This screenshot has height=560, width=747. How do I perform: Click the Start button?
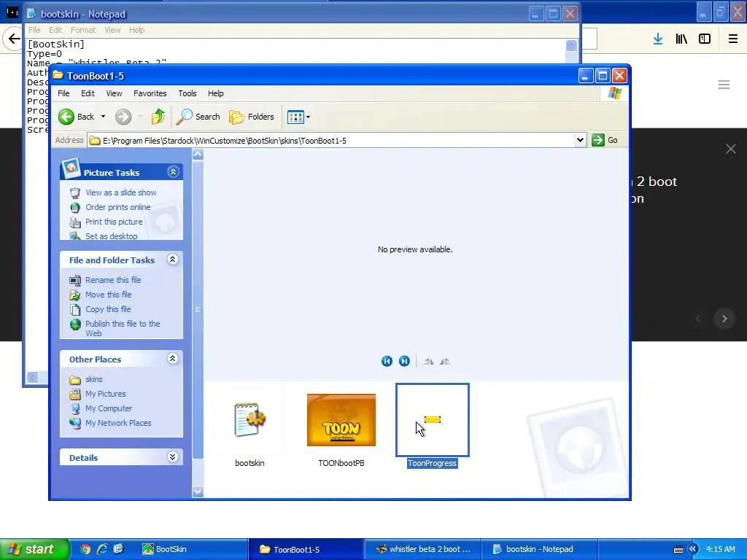click(x=34, y=549)
